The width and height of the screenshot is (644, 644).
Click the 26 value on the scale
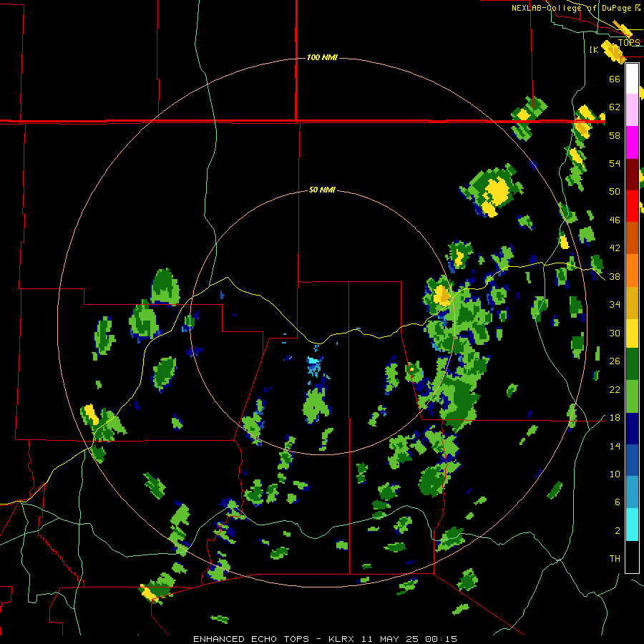(615, 361)
